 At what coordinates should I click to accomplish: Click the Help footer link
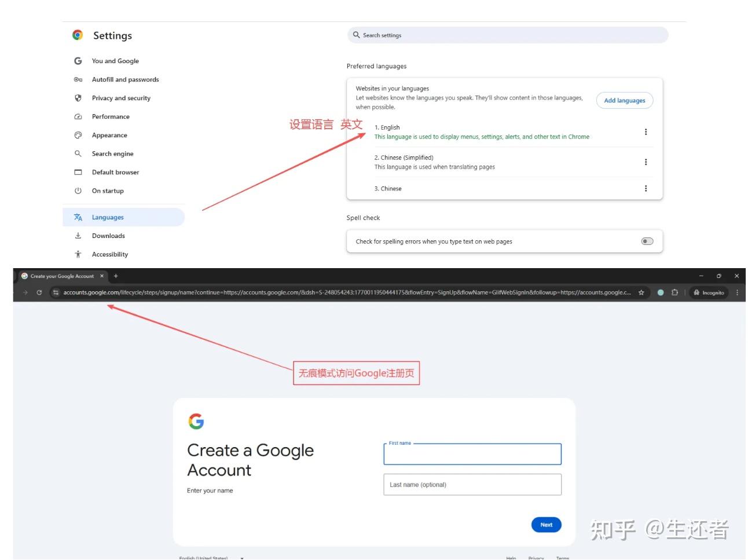tap(511, 558)
